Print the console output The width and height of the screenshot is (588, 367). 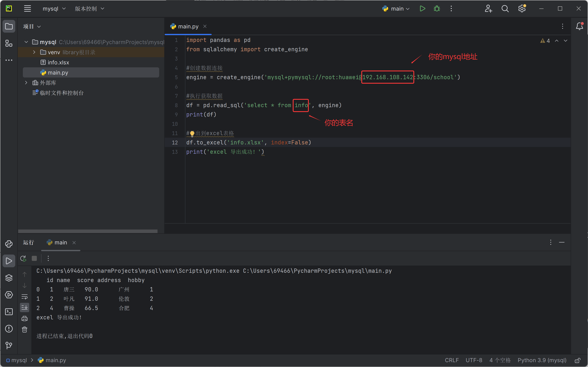[25, 319]
